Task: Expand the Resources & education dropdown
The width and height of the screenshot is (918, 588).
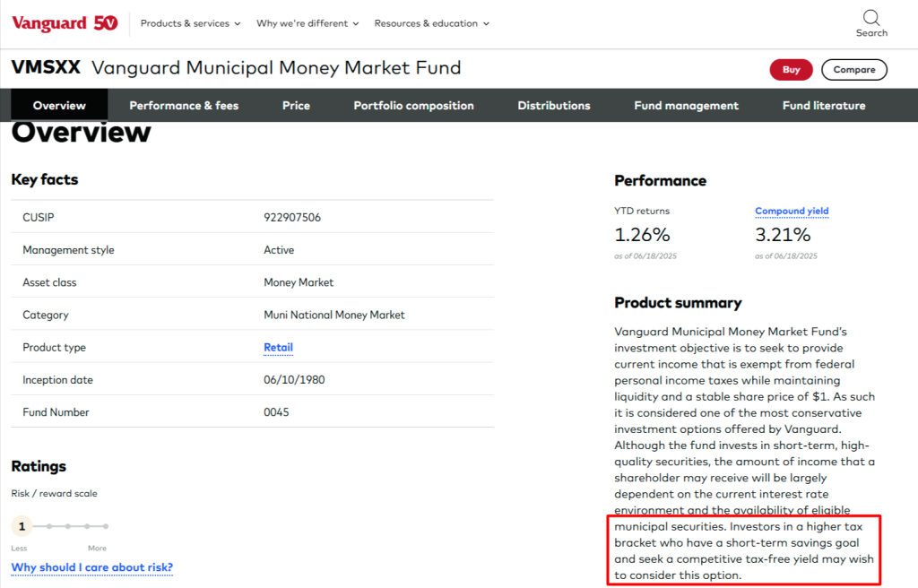Action: (x=431, y=23)
